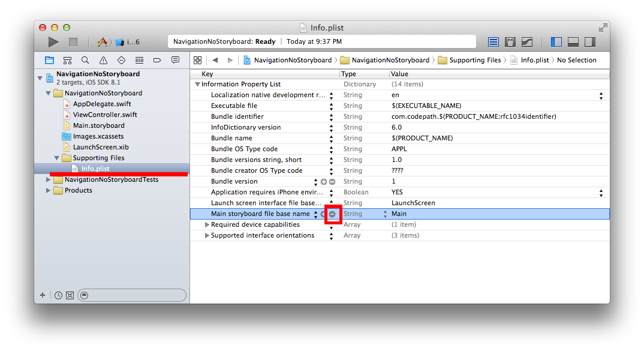Open YES value popup for iPhone environment
This screenshot has height=351, width=644.
601,193
